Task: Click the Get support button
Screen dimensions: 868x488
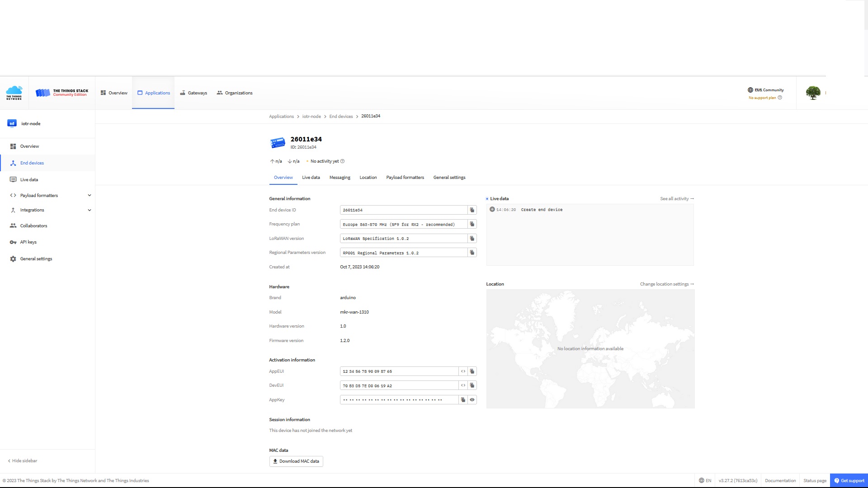Action: coord(849,481)
